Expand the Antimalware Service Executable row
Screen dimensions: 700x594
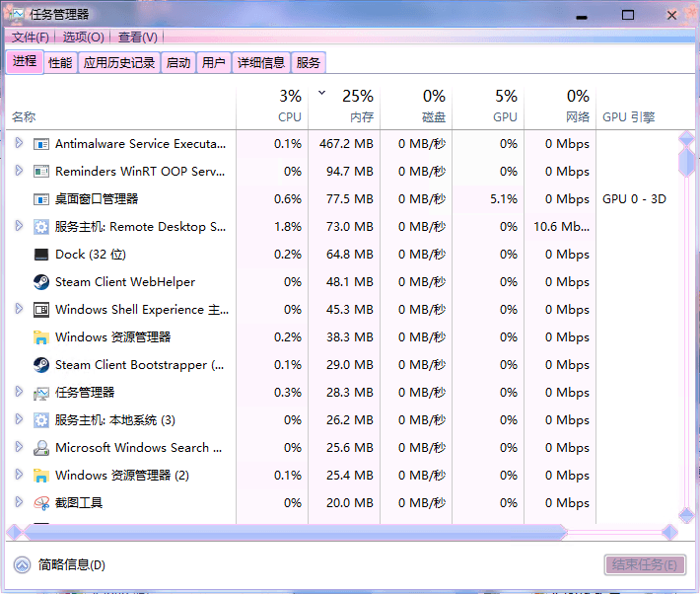click(x=19, y=143)
